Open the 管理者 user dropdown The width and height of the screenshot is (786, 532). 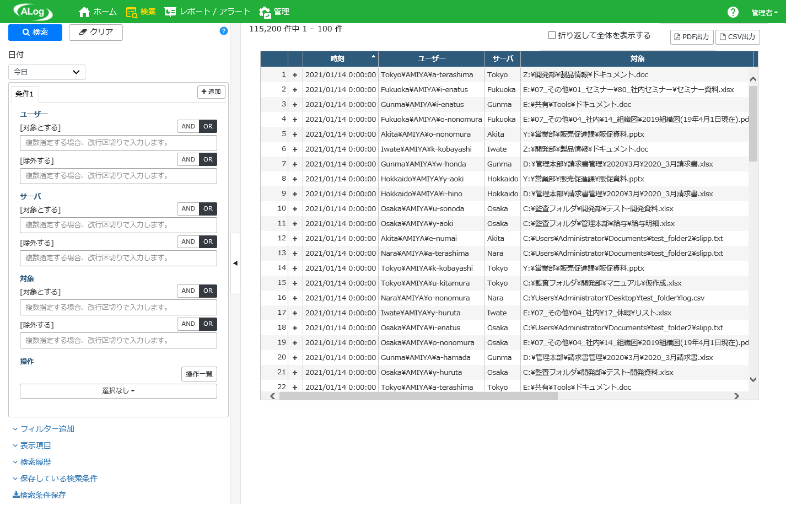(x=765, y=13)
